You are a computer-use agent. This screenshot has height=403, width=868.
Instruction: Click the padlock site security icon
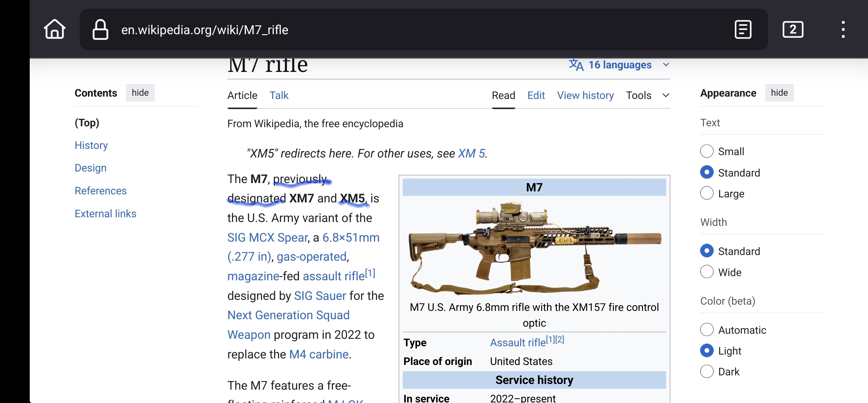(x=100, y=30)
